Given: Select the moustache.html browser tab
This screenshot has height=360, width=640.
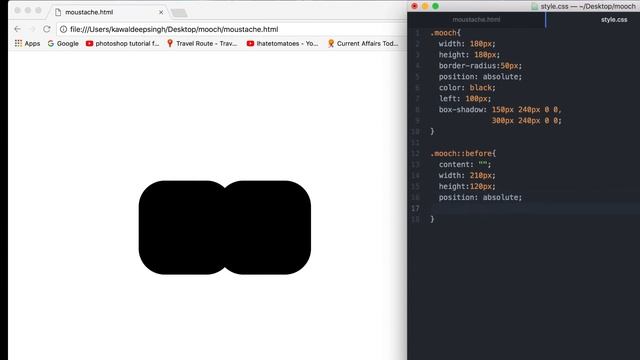Looking at the screenshot, I should [x=108, y=12].
